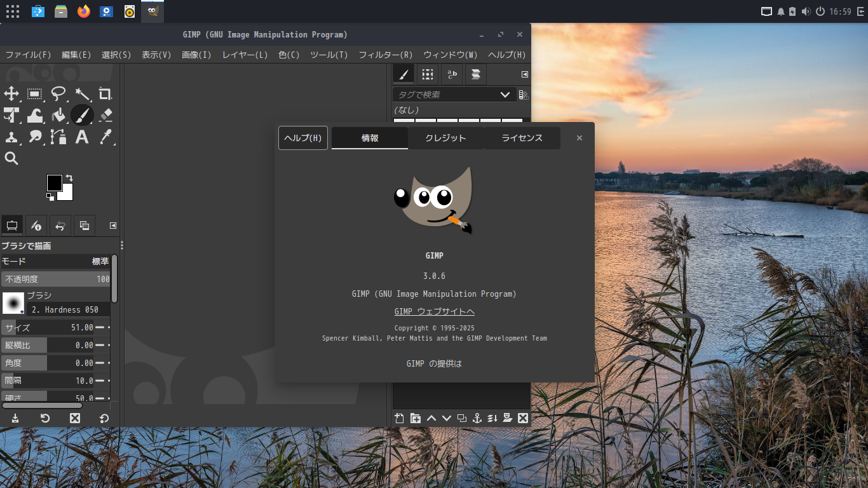The height and width of the screenshot is (488, 868).
Task: Delete tool preset icon
Action: (x=75, y=418)
